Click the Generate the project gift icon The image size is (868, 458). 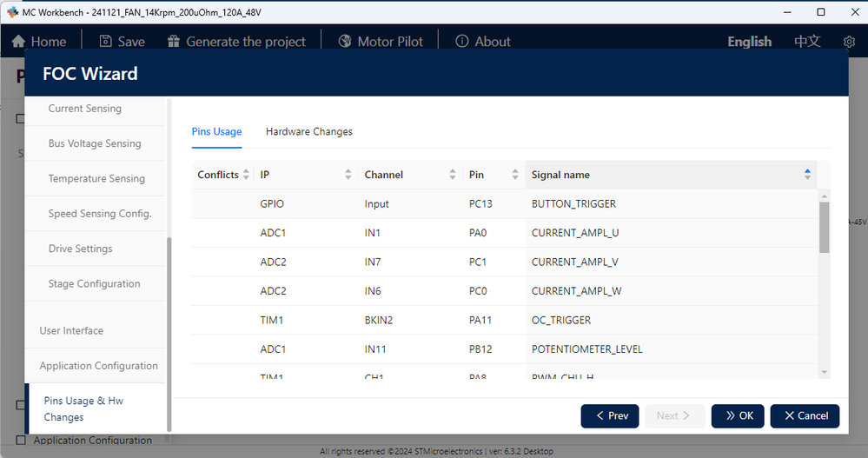coord(174,42)
